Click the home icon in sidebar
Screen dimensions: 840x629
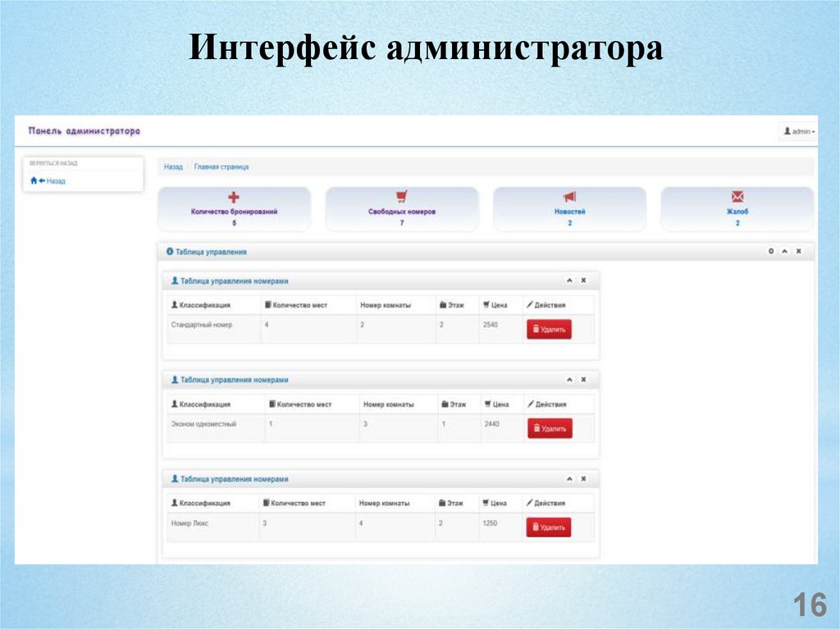click(x=34, y=181)
